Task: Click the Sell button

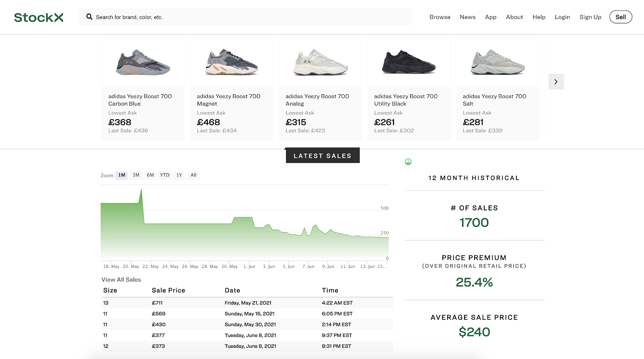Action: pyautogui.click(x=621, y=17)
